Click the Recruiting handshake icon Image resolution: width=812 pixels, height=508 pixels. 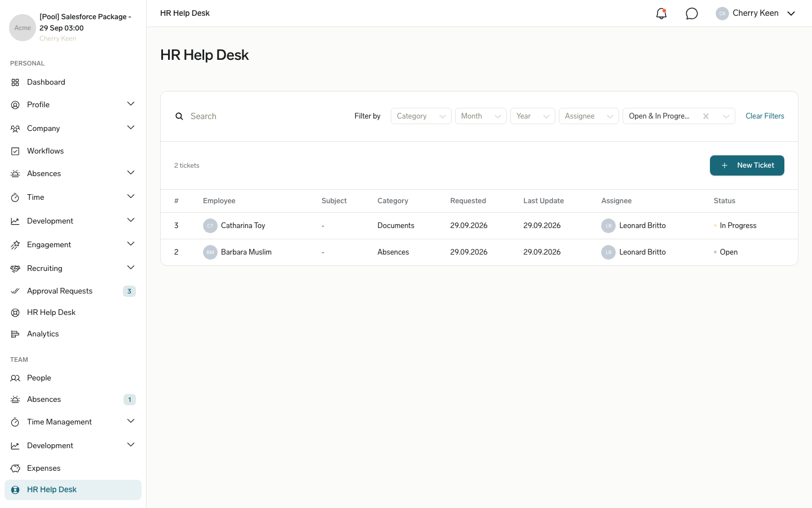pyautogui.click(x=15, y=269)
